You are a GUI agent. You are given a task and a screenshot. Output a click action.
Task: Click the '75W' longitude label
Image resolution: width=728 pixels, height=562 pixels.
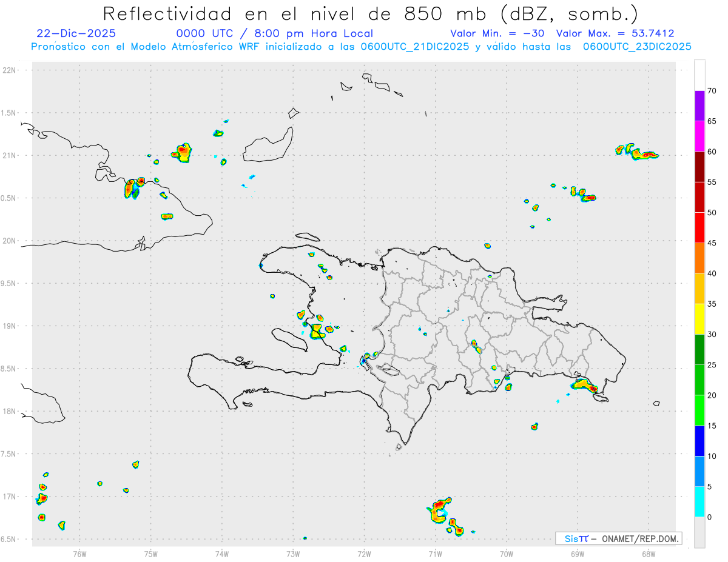point(150,554)
